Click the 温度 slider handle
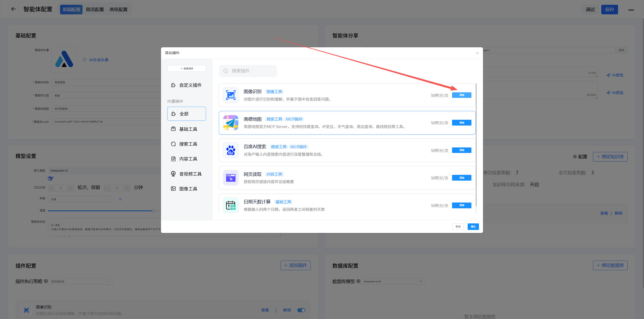This screenshot has width=644, height=319. pyautogui.click(x=153, y=211)
